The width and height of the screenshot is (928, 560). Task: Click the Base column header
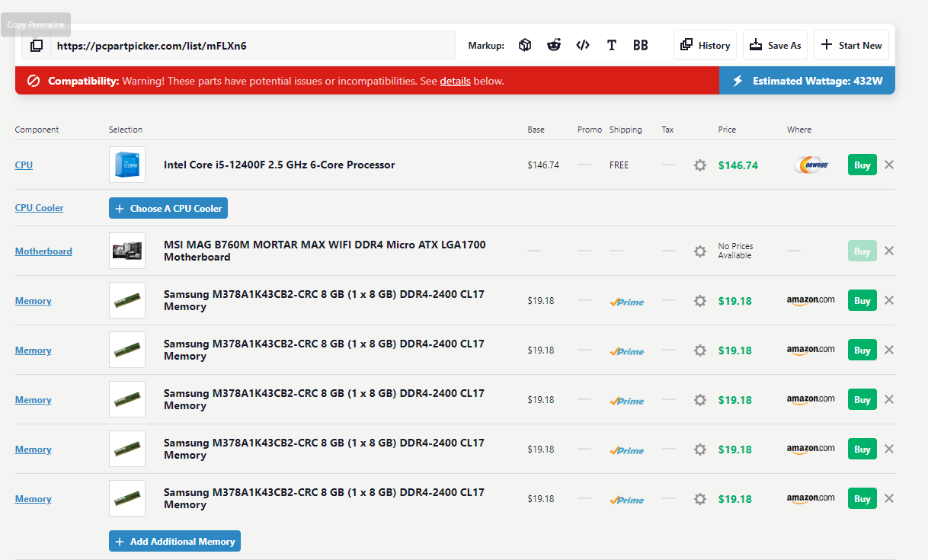tap(536, 130)
